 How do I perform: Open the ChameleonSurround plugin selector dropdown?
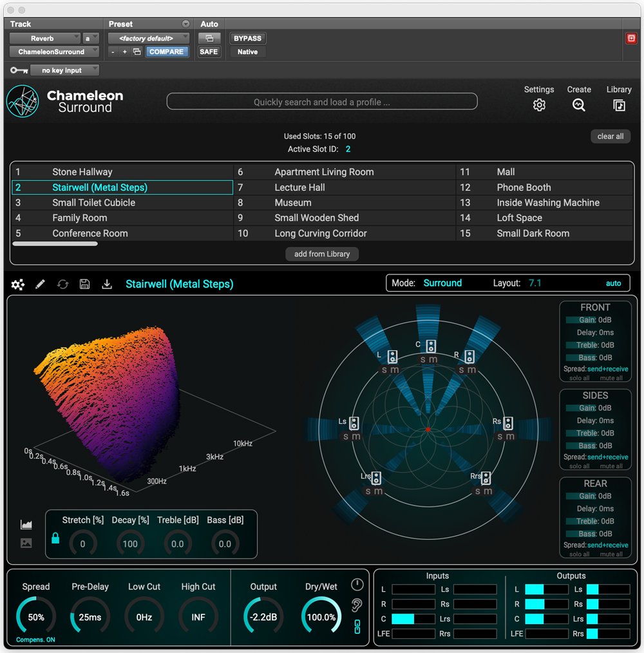click(54, 52)
